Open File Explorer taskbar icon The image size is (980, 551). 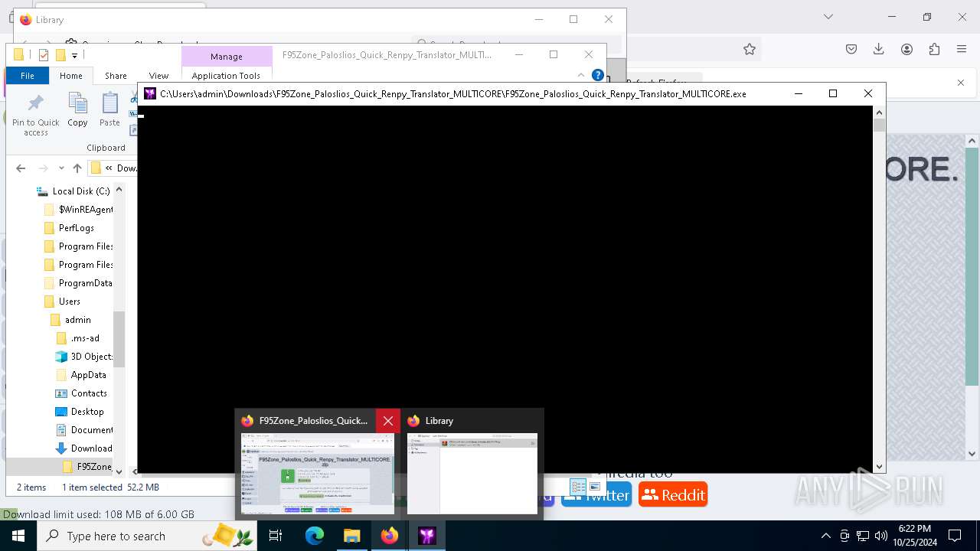[x=352, y=536]
